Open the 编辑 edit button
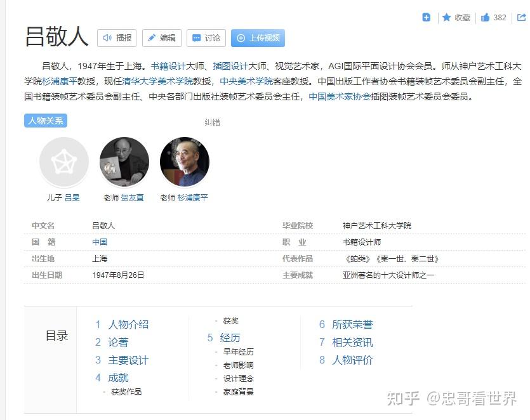This screenshot has width=530, height=420. point(162,38)
